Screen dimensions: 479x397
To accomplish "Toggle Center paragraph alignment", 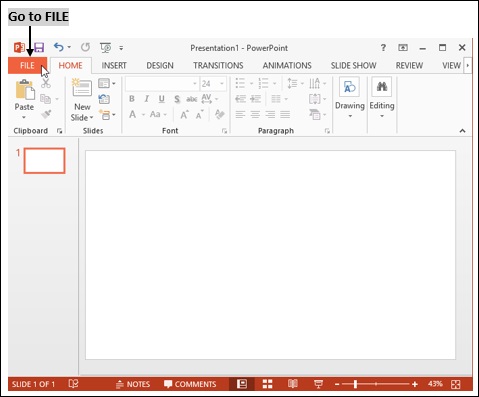I will 255,115.
